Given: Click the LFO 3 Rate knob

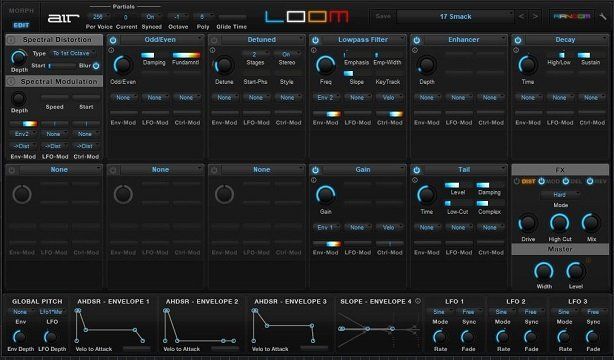Looking at the screenshot, I should pyautogui.click(x=564, y=337).
